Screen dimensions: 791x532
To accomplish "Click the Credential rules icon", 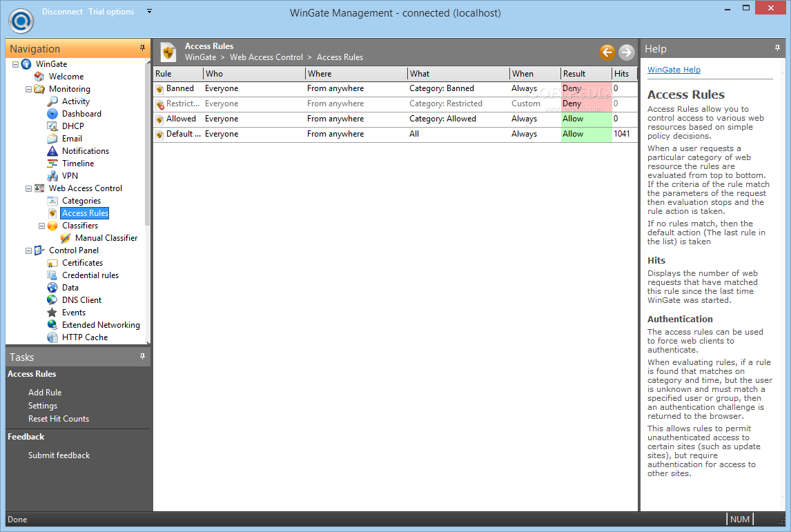I will (x=52, y=275).
